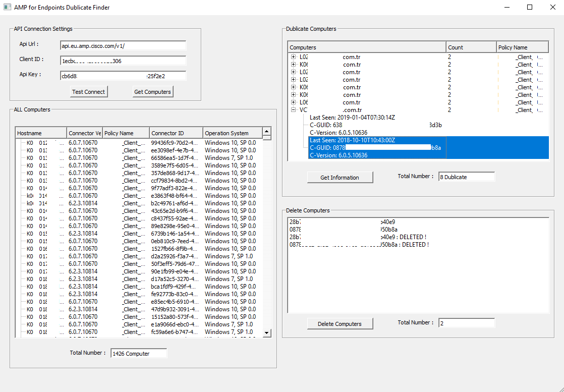Select the row with Connector ID 3589e7f5-6d05-4...
This screenshot has width=564, height=392.
(x=139, y=165)
